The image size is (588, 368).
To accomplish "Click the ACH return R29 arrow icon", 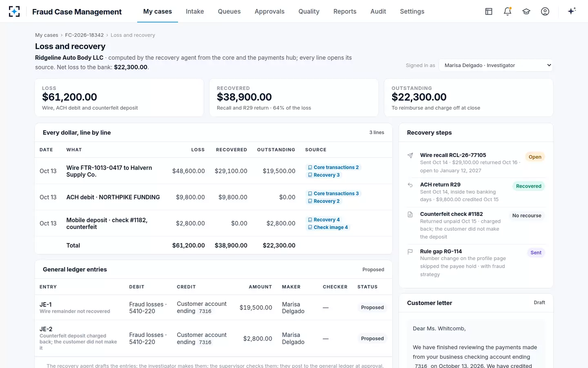I will point(410,185).
